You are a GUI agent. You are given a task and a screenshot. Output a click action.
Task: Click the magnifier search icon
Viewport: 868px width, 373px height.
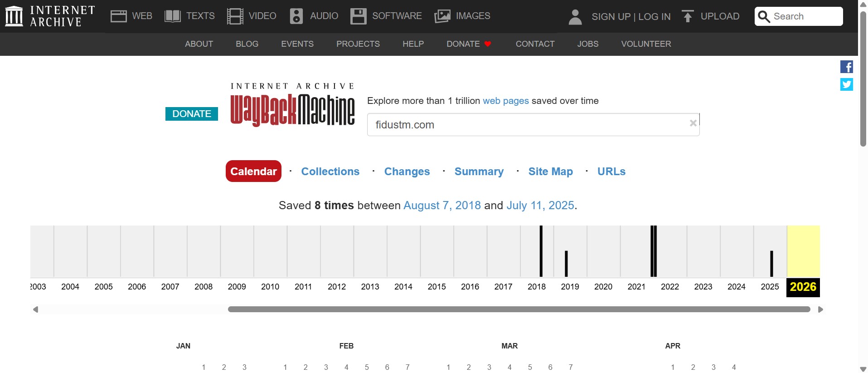[764, 17]
